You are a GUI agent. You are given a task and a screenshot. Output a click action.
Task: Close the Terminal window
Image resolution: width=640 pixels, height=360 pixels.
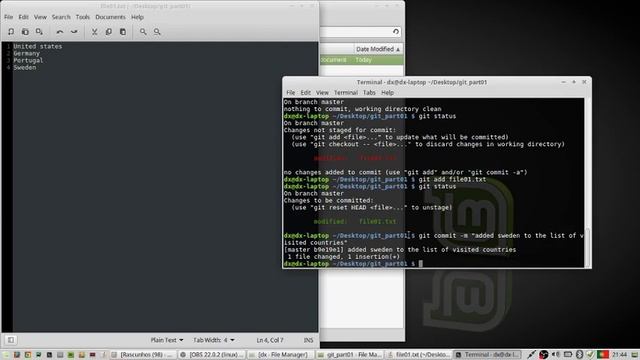[x=584, y=82]
